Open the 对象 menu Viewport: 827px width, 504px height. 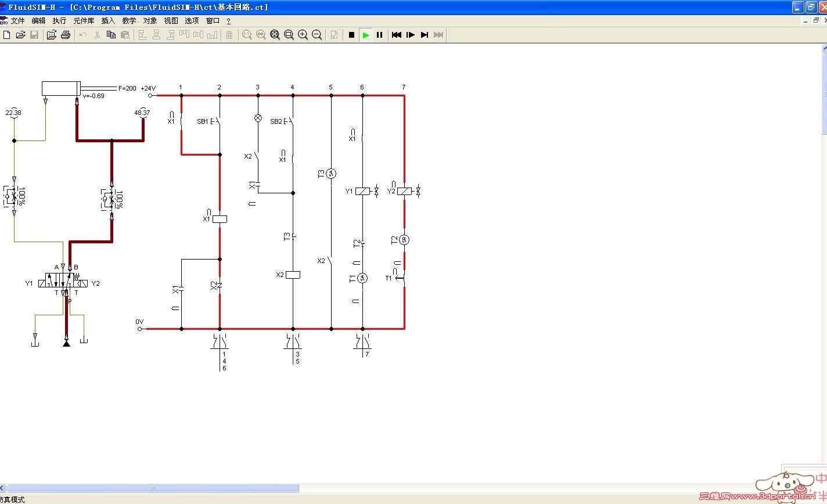(150, 20)
